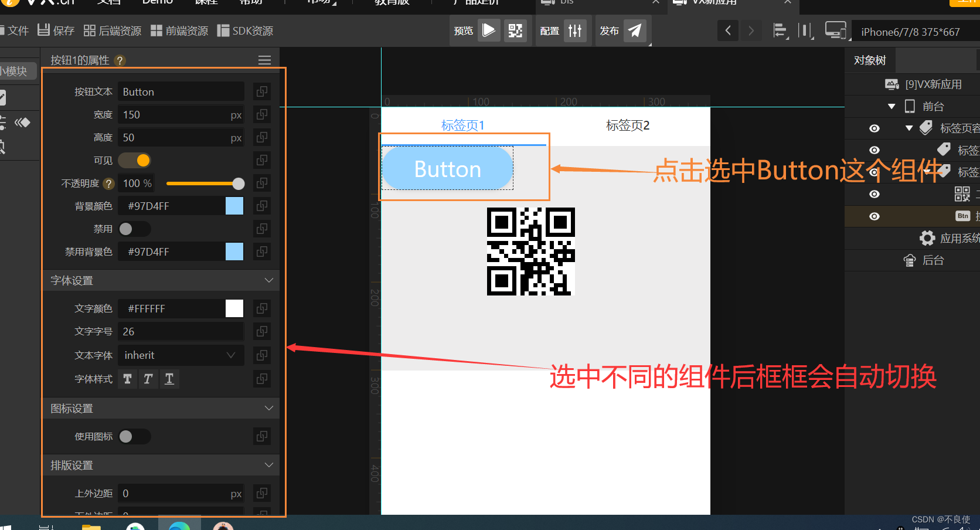The image size is (980, 530).
Task: Click the 不透明度 help question mark
Action: [108, 184]
